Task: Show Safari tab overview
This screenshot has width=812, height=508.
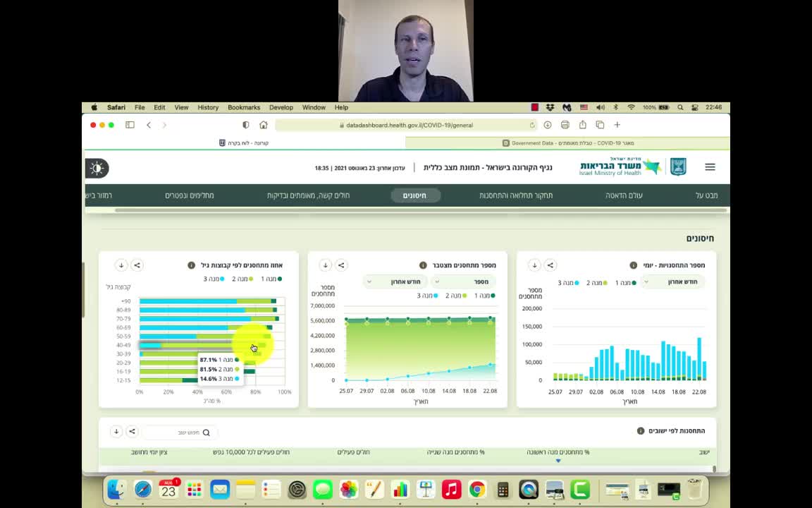Action: [x=600, y=125]
